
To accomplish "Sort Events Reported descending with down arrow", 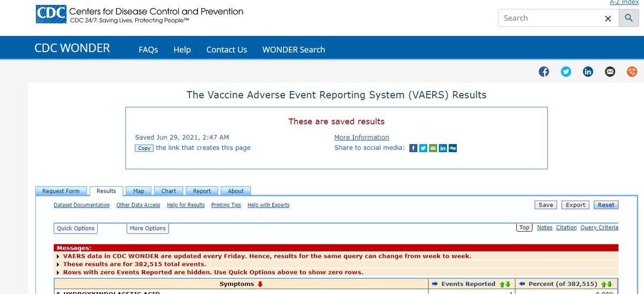I will click(508, 284).
